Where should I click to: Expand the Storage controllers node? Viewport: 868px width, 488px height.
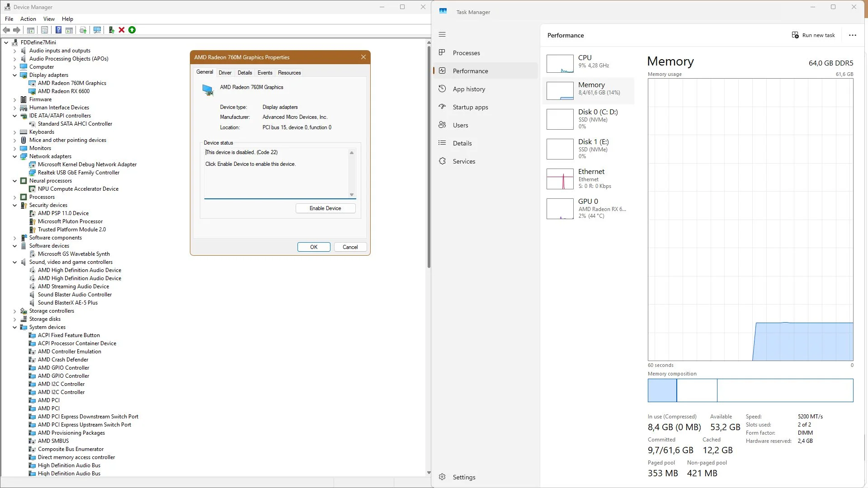(x=14, y=311)
